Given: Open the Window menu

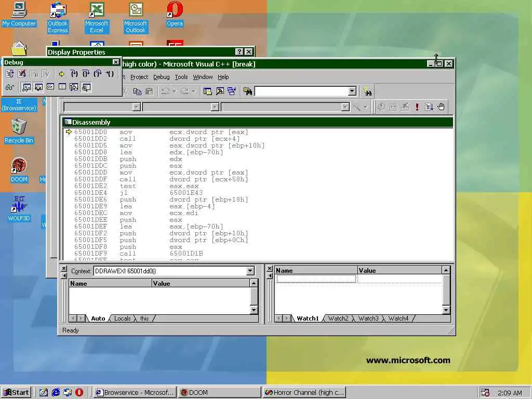Looking at the screenshot, I should click(203, 77).
